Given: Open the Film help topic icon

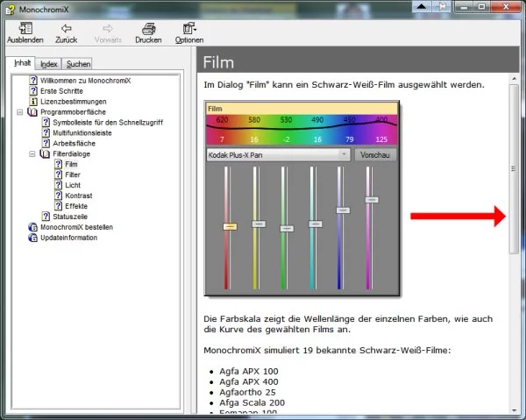Looking at the screenshot, I should tap(58, 164).
